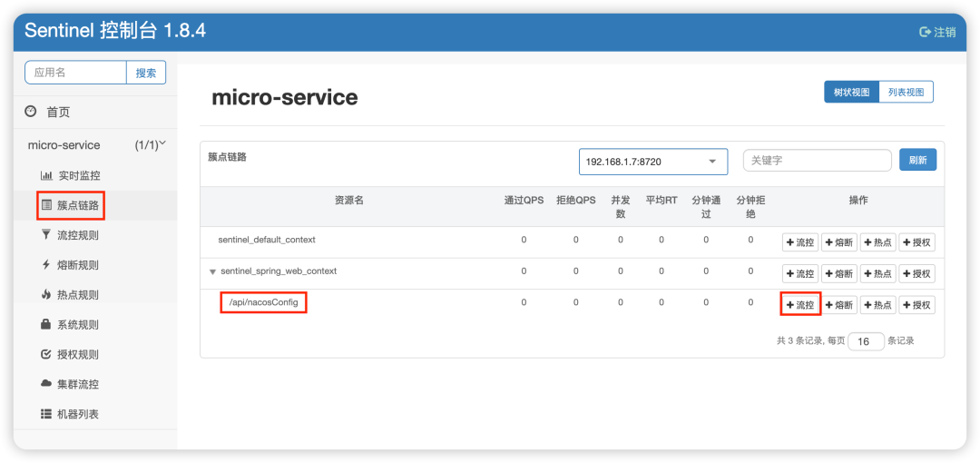Switch to 树状视图 tree view
The width and height of the screenshot is (980, 463).
click(x=851, y=92)
